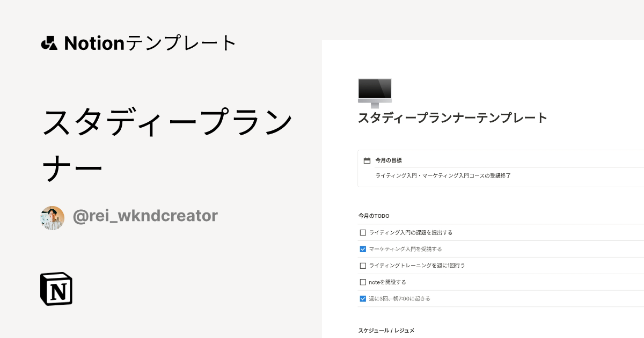The height and width of the screenshot is (338, 644).
Task: Tick the ライティングトレーニングを週に1回行う checkbox
Action: click(363, 266)
